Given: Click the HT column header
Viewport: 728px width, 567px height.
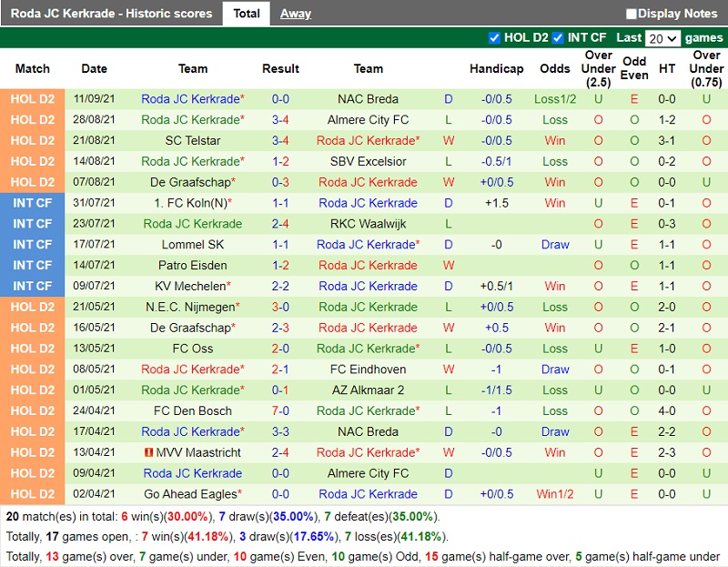Looking at the screenshot, I should tap(667, 69).
